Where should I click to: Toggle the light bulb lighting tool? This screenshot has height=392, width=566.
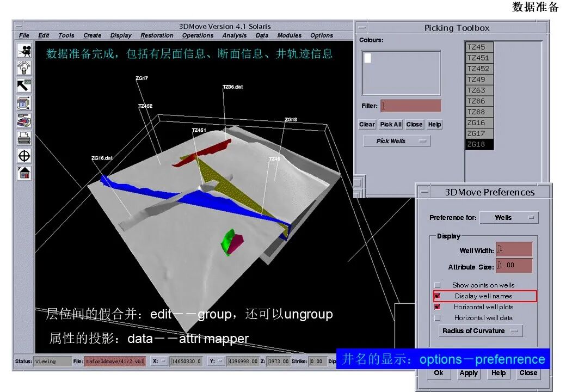[x=24, y=68]
